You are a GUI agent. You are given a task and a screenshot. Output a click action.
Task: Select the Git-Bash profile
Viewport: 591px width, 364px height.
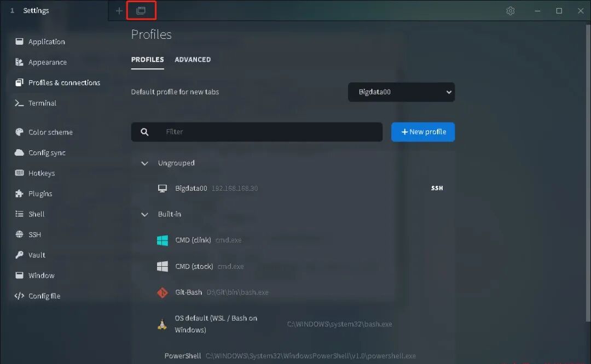pyautogui.click(x=293, y=292)
